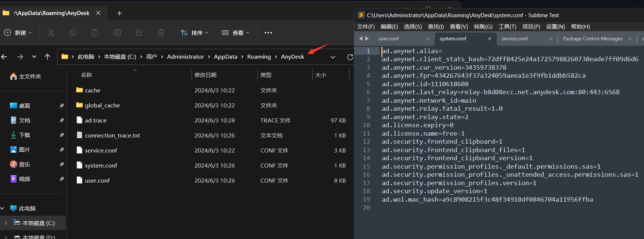Image resolution: width=644 pixels, height=239 pixels.
Task: Open the three-dot more options menu
Action: [x=268, y=33]
